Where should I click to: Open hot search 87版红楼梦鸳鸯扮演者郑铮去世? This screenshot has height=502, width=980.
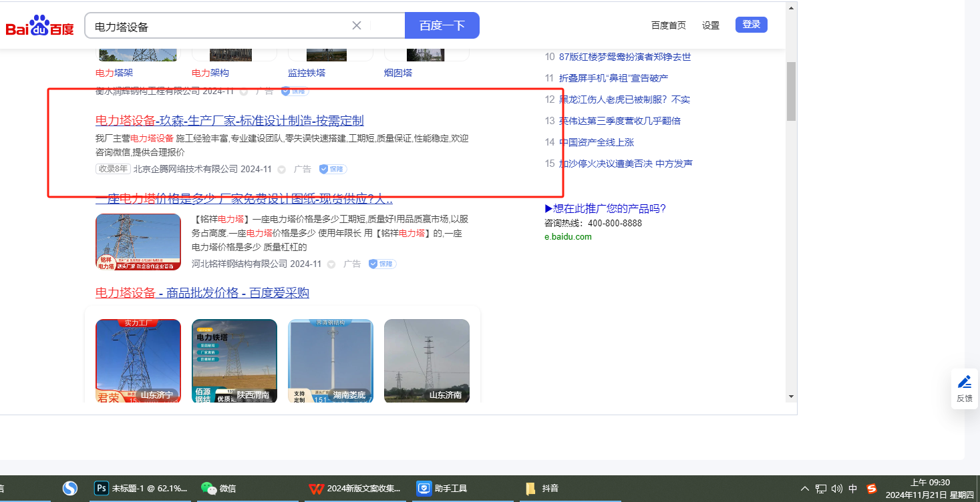click(x=625, y=57)
